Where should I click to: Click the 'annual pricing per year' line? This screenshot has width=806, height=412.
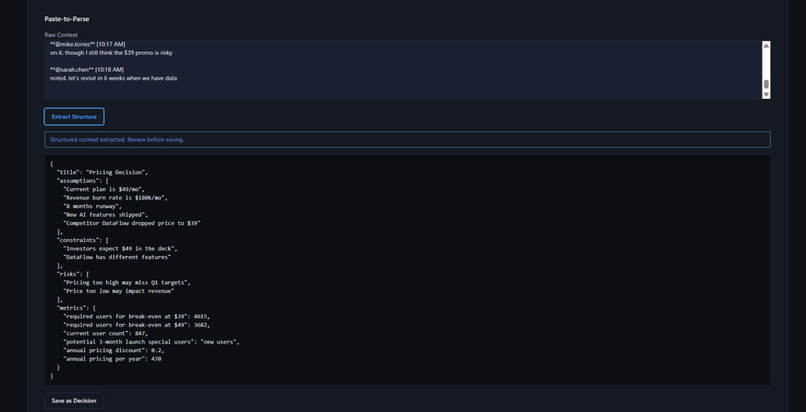112,359
